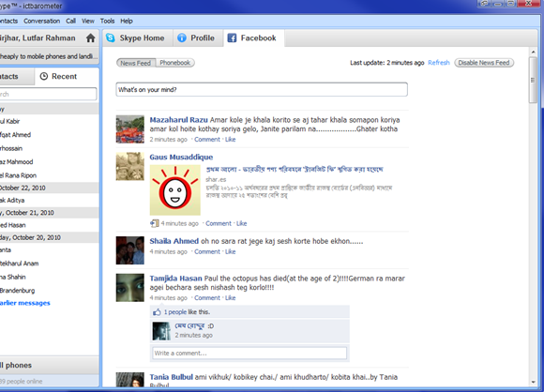Switch to the Profile tab

pos(197,38)
